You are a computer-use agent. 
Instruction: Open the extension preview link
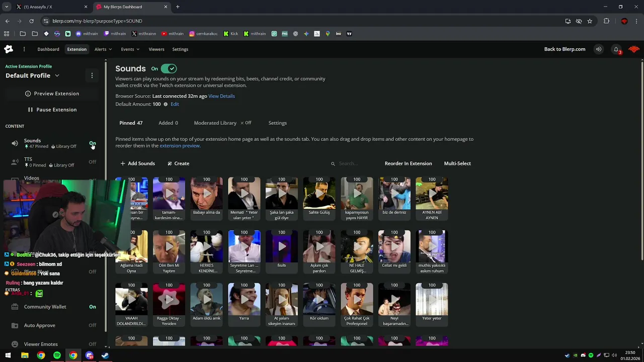(x=180, y=146)
